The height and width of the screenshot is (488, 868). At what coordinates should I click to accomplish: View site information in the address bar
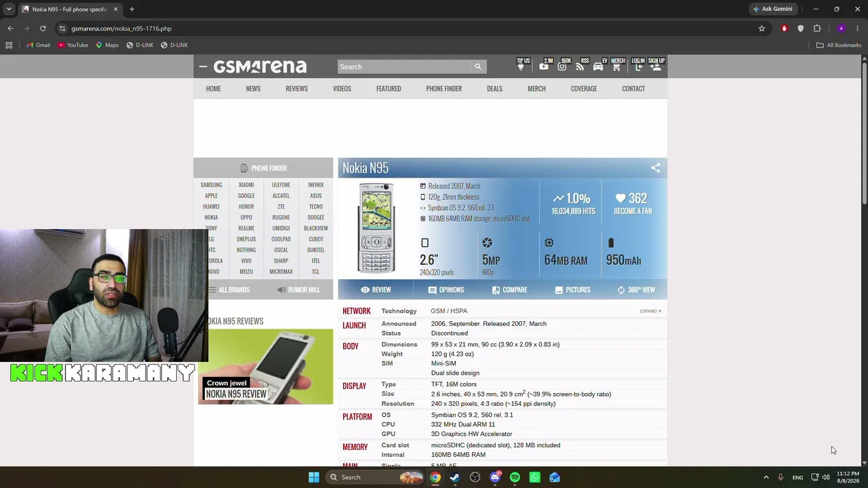(62, 28)
